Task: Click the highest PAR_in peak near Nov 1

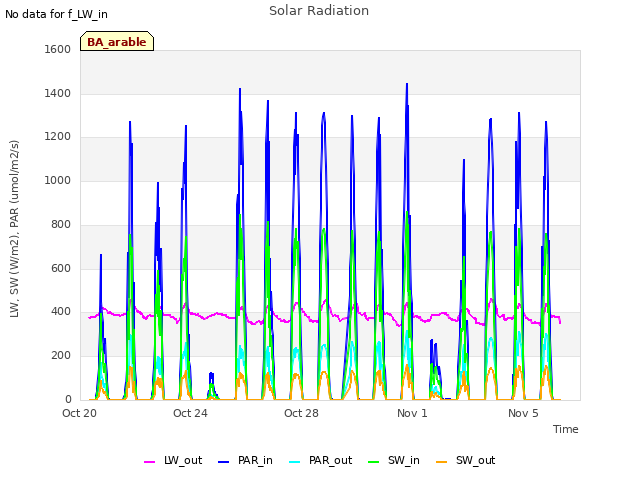Action: click(x=407, y=84)
